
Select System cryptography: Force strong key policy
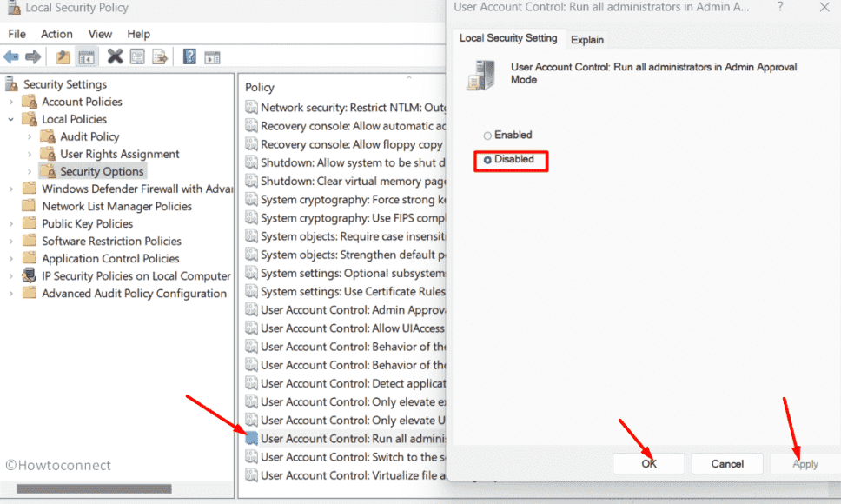353,200
